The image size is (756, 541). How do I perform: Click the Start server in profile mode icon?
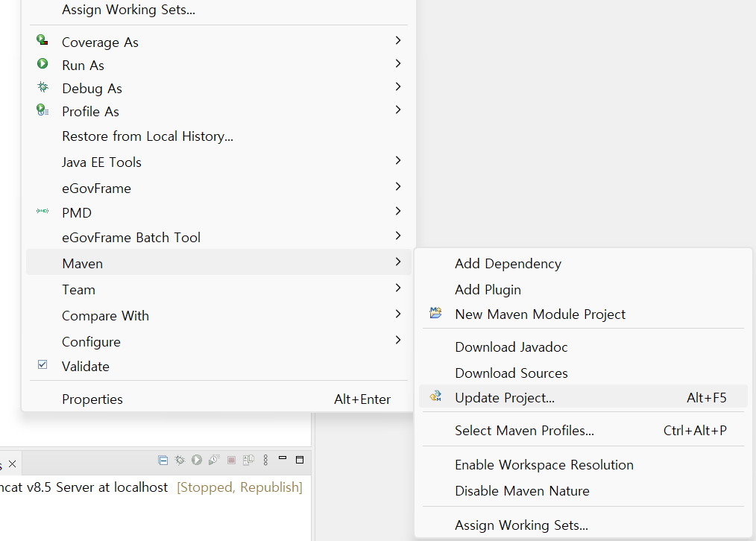click(214, 460)
